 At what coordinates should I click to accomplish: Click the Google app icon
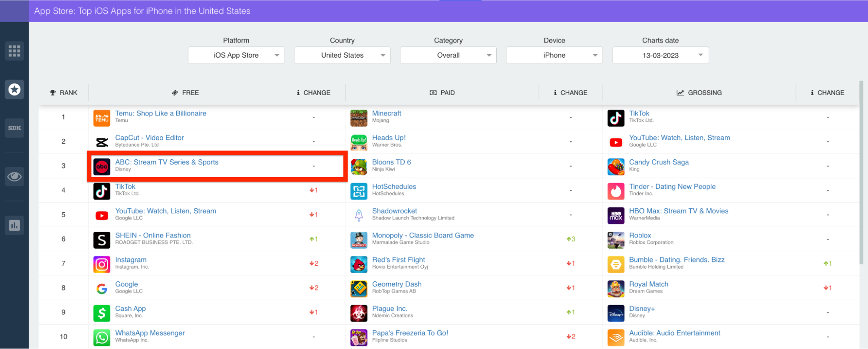coord(102,289)
